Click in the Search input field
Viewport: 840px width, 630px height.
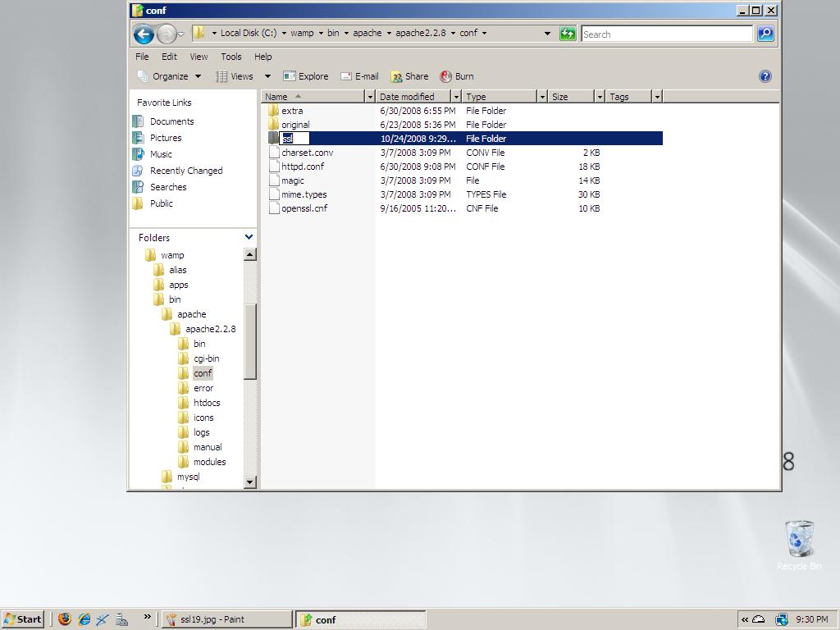[666, 34]
